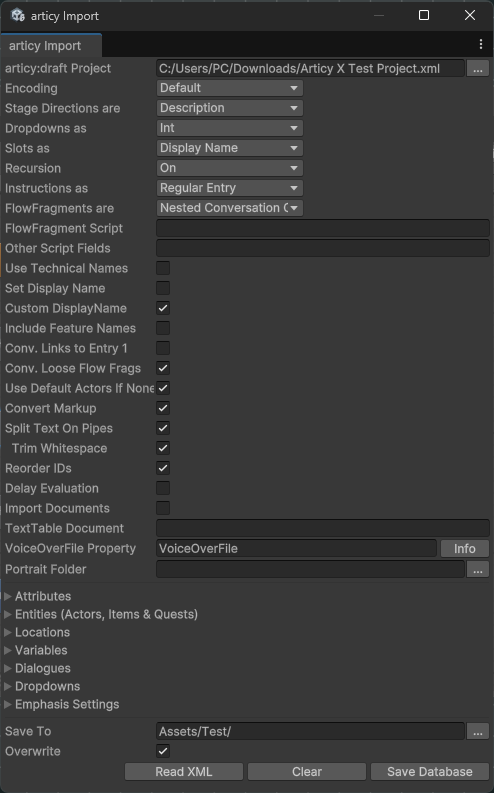Maximize the articy Import window
Viewport: 494px width, 793px height.
pos(424,15)
